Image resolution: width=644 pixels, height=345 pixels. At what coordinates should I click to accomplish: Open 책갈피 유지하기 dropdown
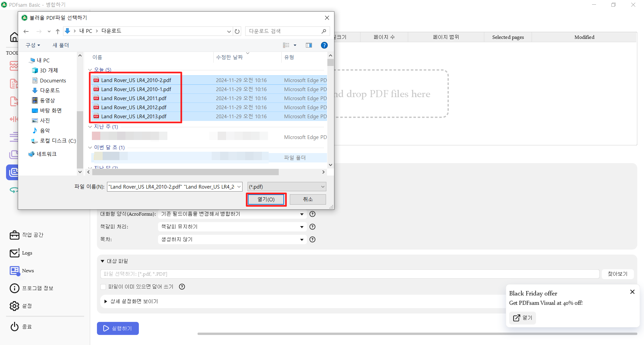click(232, 227)
